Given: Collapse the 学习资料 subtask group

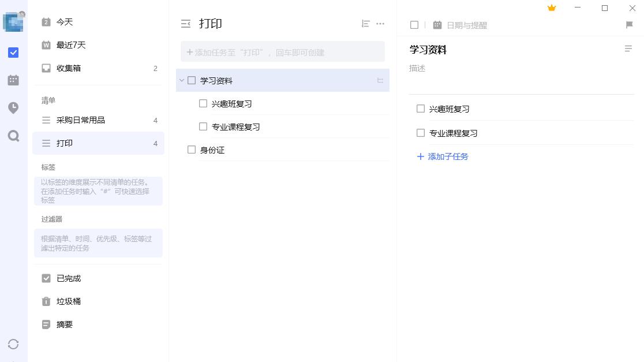Looking at the screenshot, I should 181,81.
